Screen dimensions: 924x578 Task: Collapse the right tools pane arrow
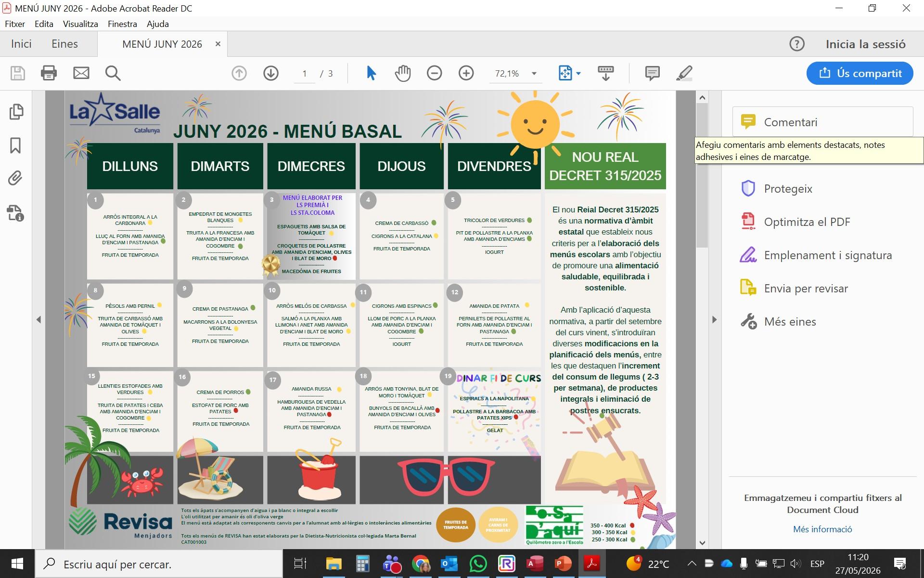(x=714, y=320)
